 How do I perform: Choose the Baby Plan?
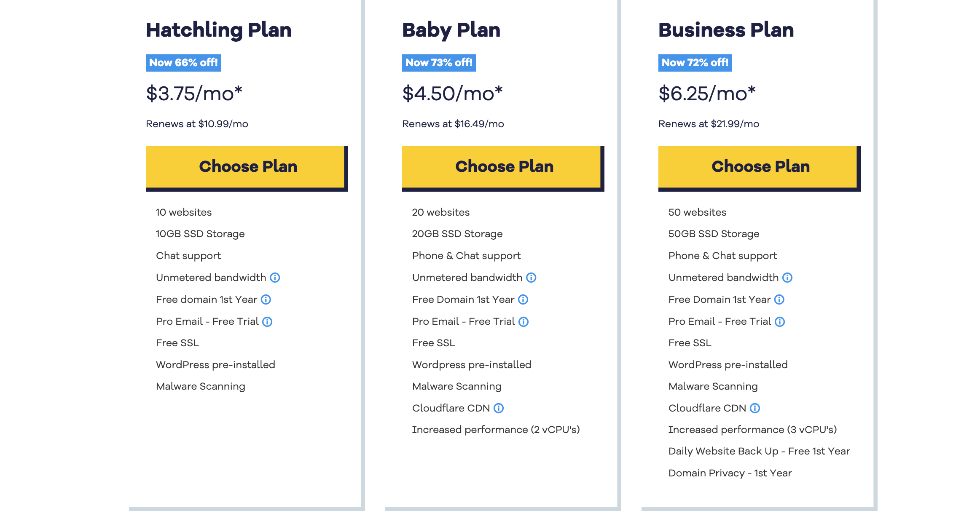coord(503,167)
